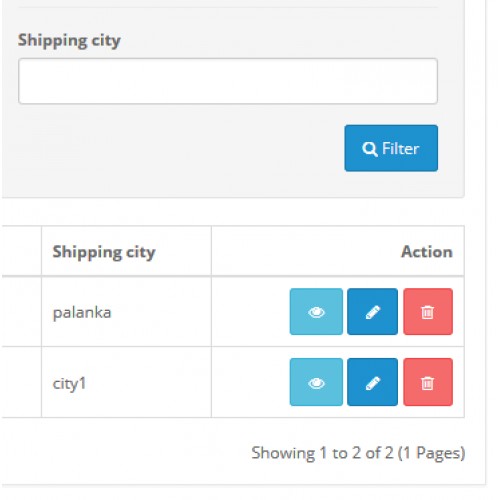Select the city1 city cell

[126, 382]
